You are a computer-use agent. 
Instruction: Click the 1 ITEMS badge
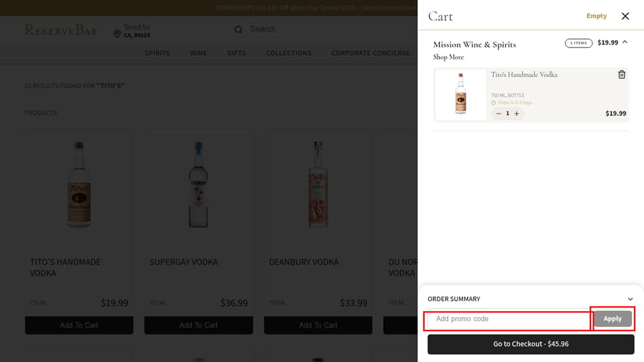pos(578,43)
